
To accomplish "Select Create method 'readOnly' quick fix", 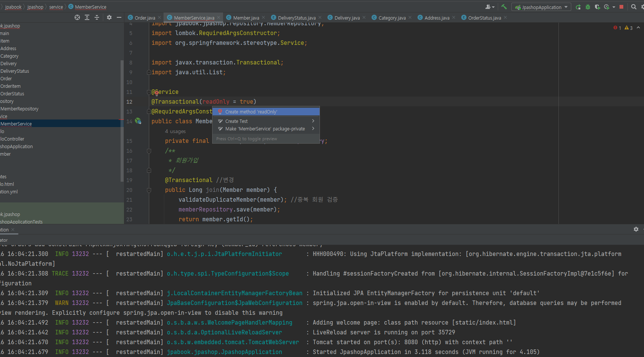I will [x=251, y=112].
